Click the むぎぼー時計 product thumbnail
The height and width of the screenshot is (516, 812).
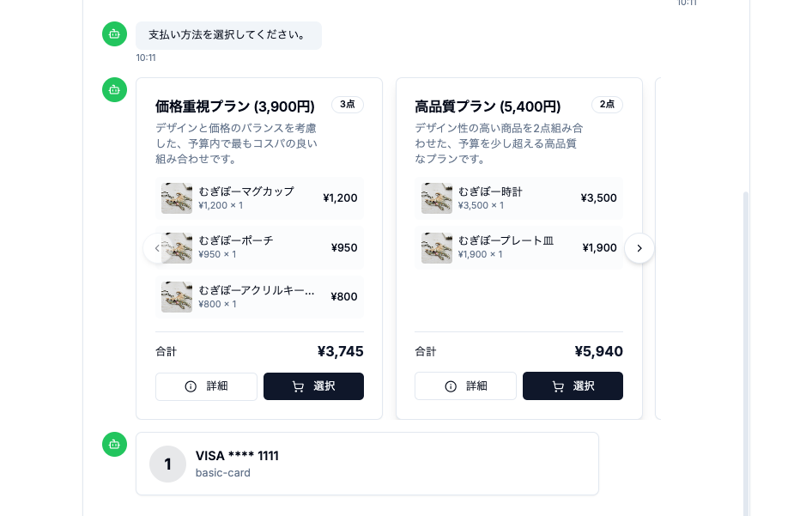click(x=437, y=198)
